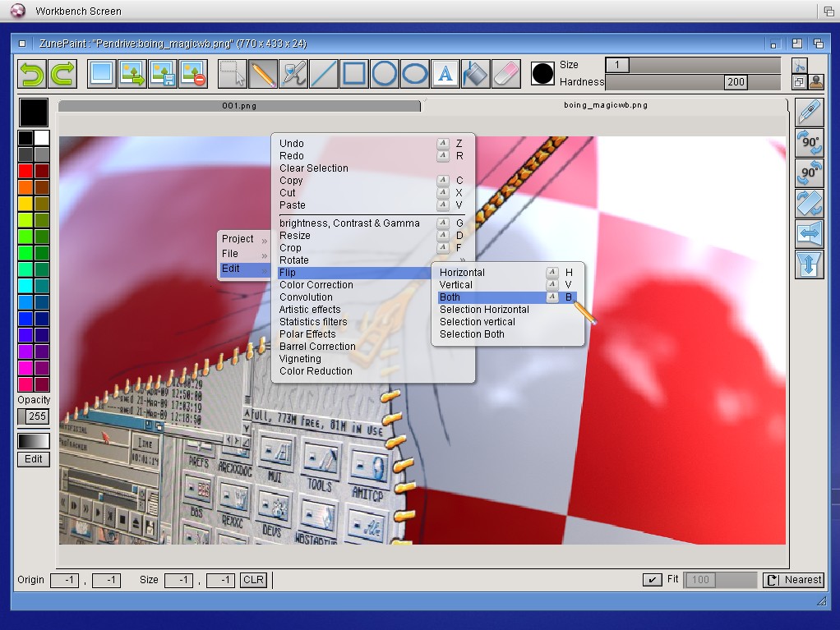Click the Edit button below the gradient

[34, 459]
